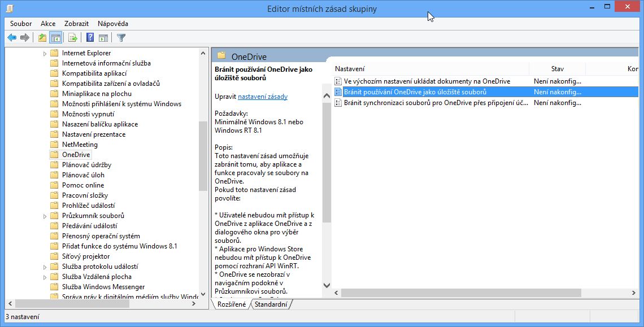Click the folder icon next to Pracovní složky
This screenshot has width=644, height=327.
tap(54, 195)
